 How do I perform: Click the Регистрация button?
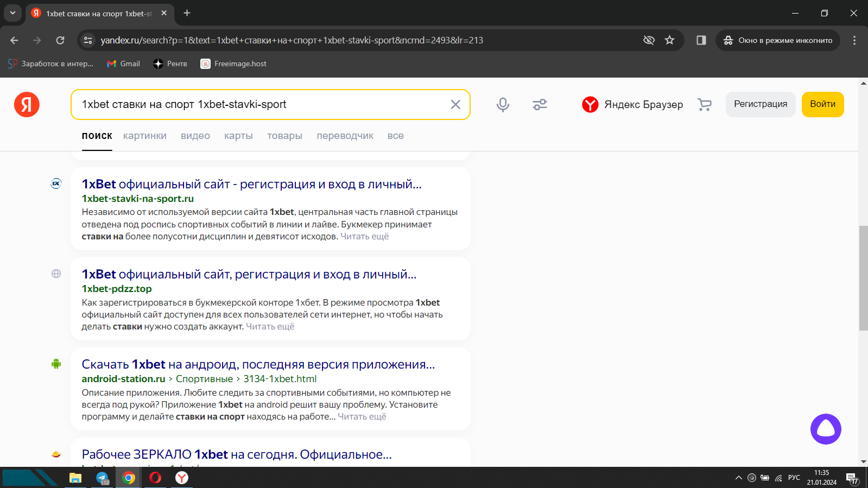tap(761, 104)
